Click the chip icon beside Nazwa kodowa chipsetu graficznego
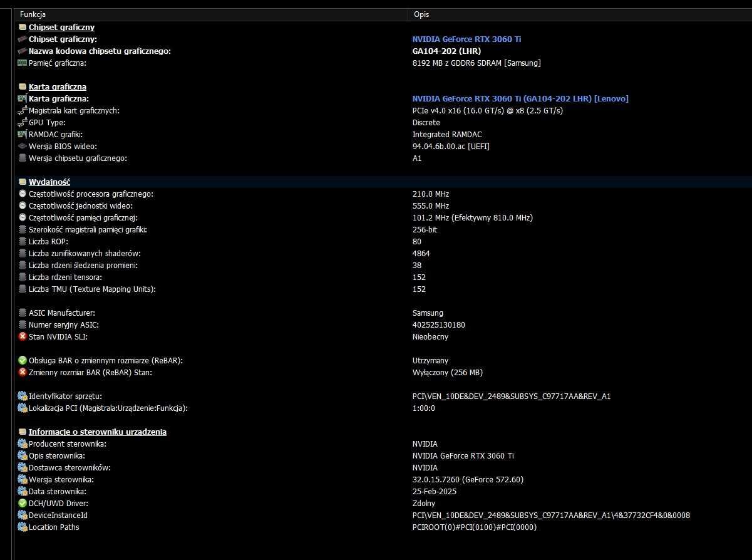The width and height of the screenshot is (752, 560). 23,51
